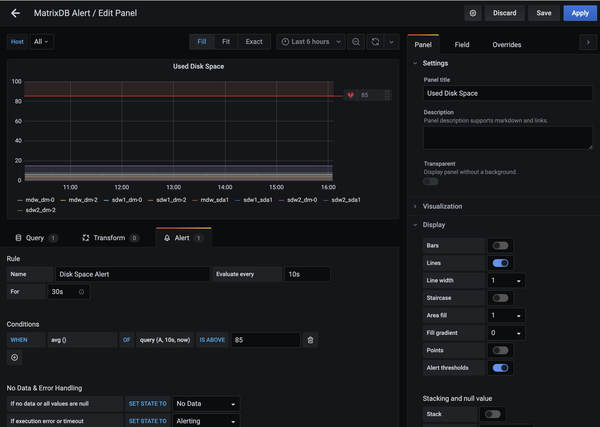Open Area fill dropdown
This screenshot has height=427, width=600.
click(506, 315)
